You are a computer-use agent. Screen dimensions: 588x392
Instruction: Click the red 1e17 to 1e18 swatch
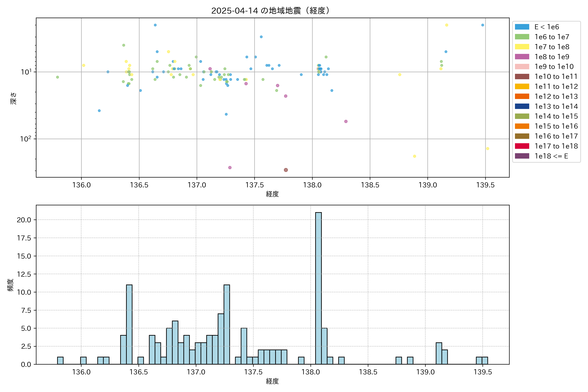522,146
